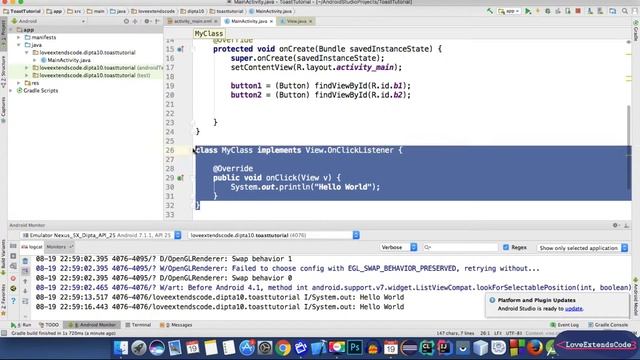Click the Apply Changes lightning icon

click(x=538, y=11)
